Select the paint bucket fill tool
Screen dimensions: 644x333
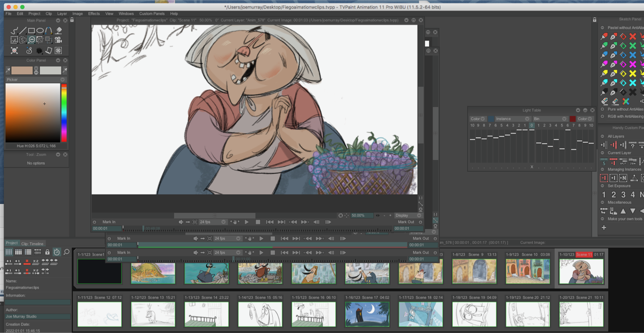coord(58,31)
